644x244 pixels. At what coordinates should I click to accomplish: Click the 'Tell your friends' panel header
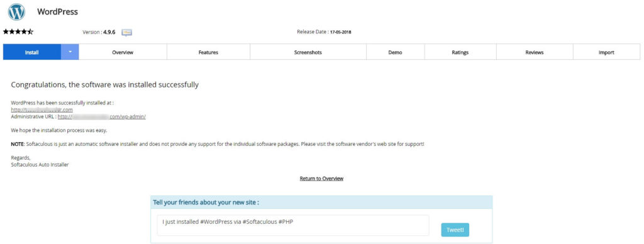[321, 202]
